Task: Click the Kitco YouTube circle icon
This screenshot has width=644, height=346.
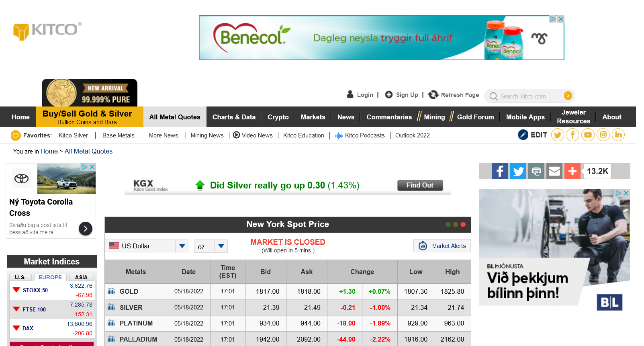Action: click(588, 135)
